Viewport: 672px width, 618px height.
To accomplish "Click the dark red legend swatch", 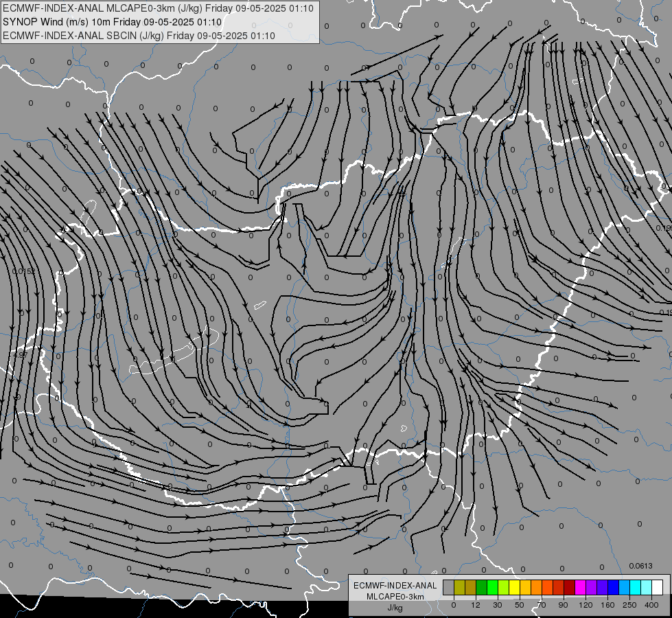I will coord(569,587).
